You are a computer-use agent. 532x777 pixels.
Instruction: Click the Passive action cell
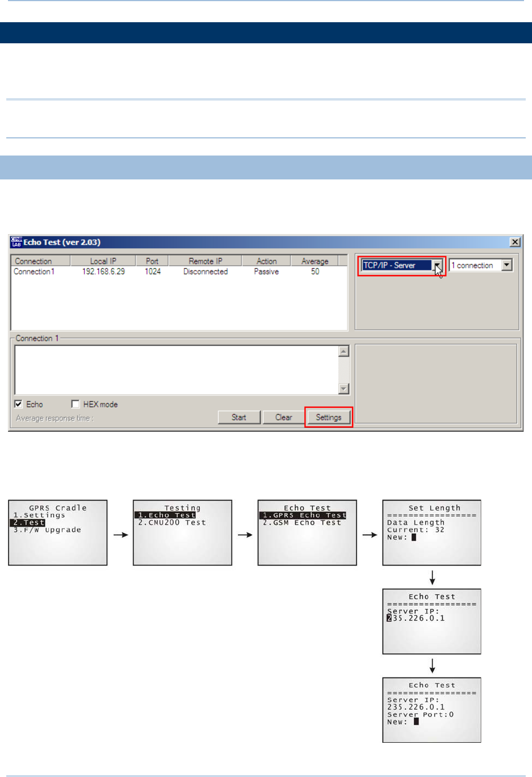[267, 272]
